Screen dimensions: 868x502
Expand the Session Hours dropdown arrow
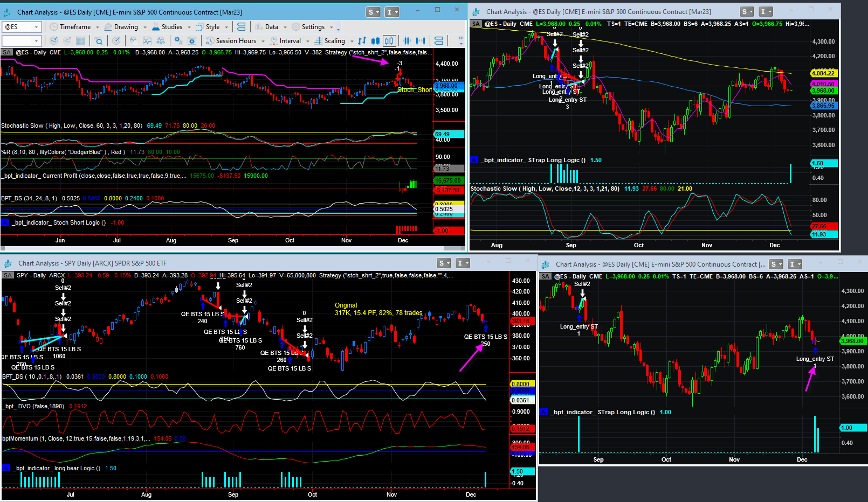coord(263,41)
